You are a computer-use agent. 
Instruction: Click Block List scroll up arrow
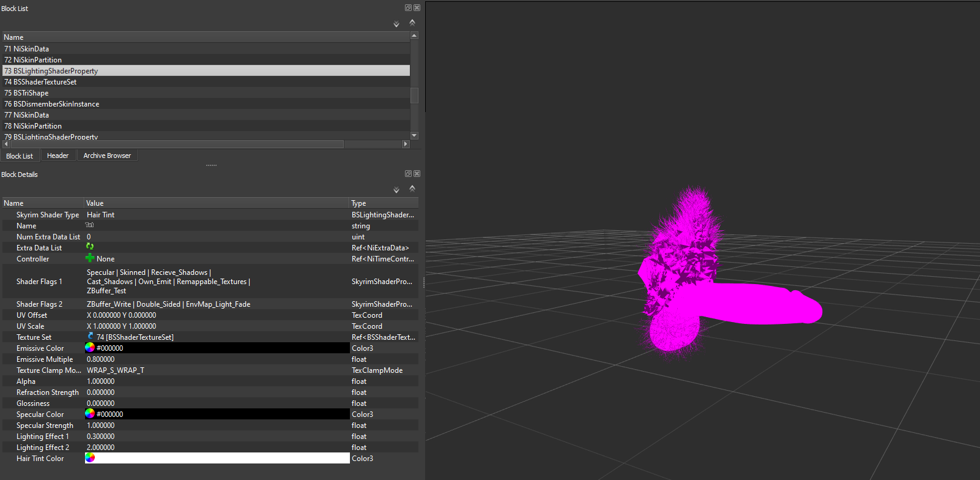414,36
